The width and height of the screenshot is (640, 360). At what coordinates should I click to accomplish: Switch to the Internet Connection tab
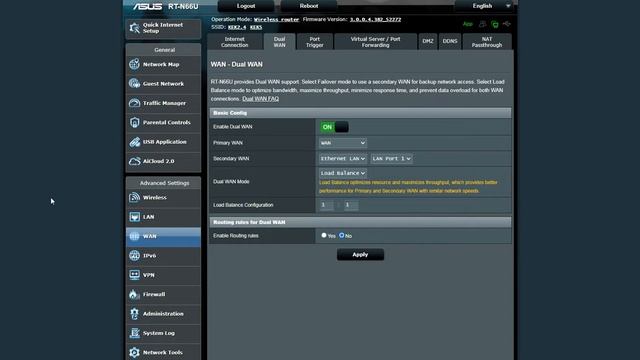(x=235, y=42)
